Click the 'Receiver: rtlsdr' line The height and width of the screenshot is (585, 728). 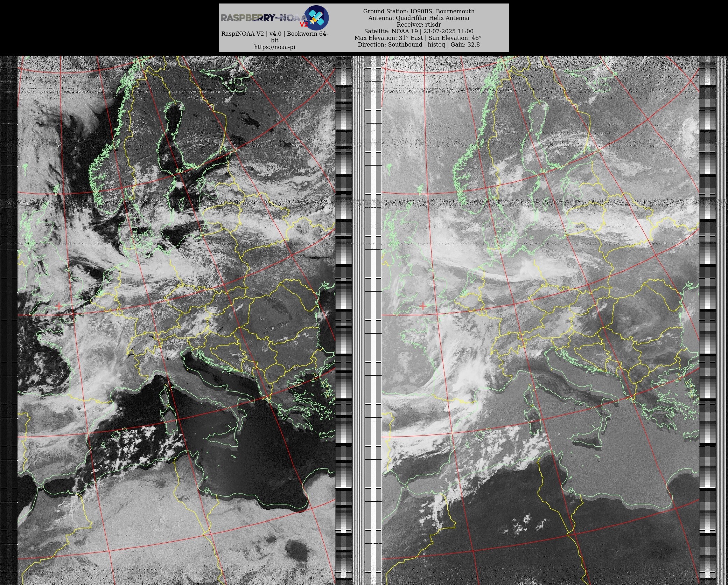tap(419, 25)
